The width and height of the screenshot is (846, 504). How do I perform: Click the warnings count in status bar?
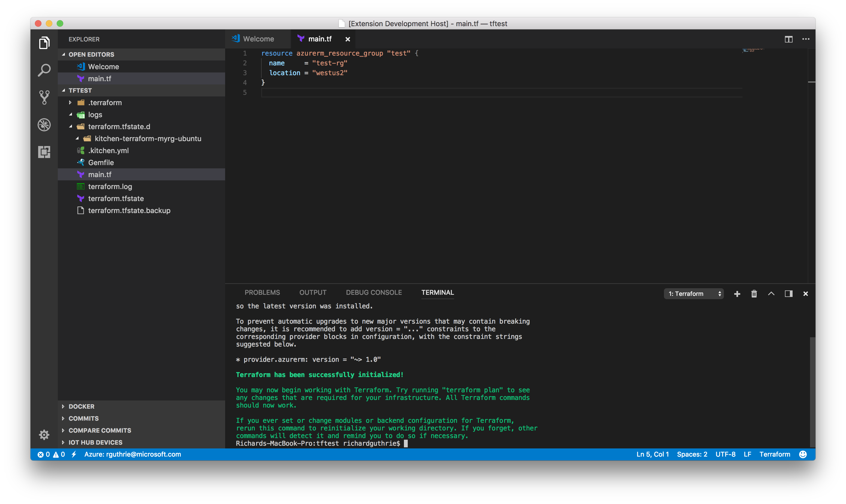pyautogui.click(x=59, y=454)
